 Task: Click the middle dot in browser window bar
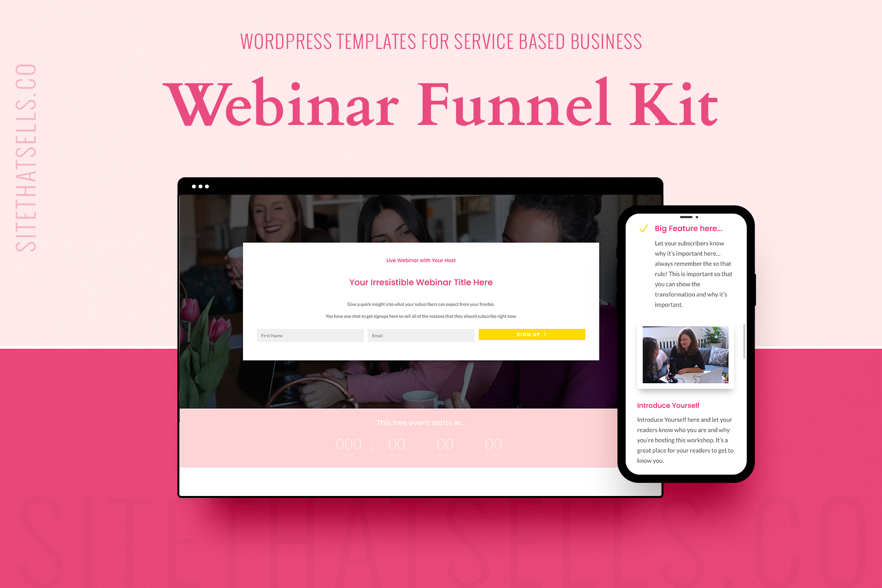coord(201,186)
